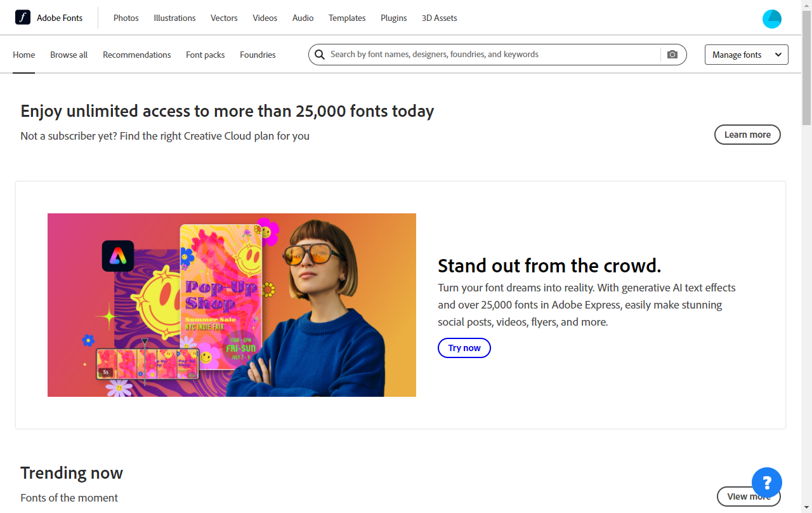Click the user account avatar

pos(771,18)
